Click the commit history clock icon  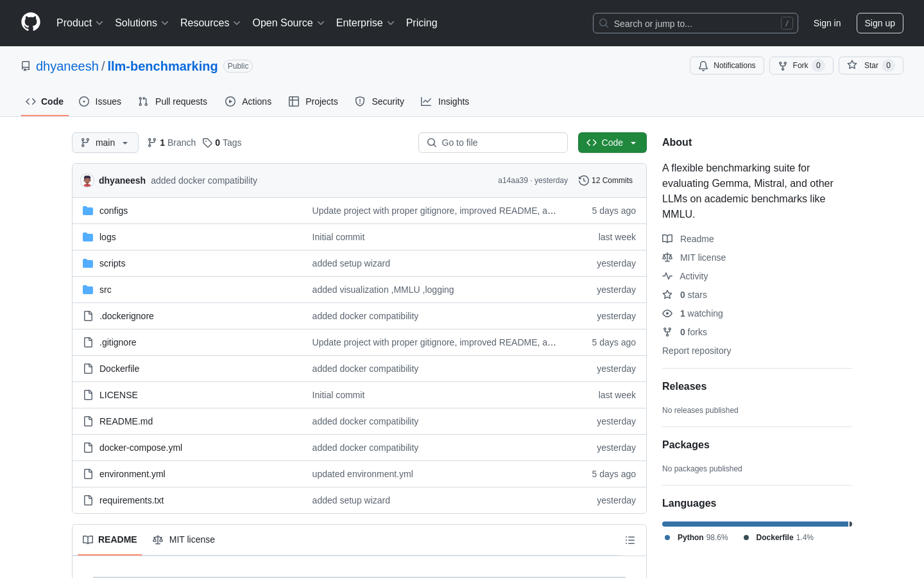point(583,180)
